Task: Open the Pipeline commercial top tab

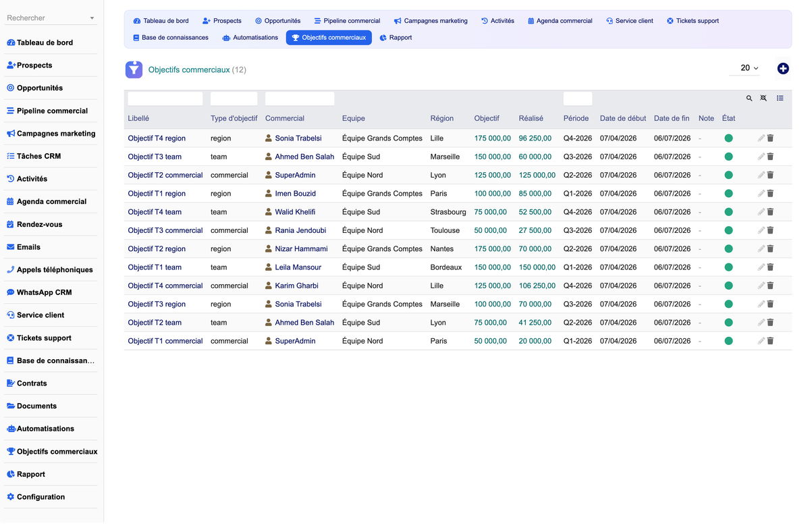Action: [347, 21]
